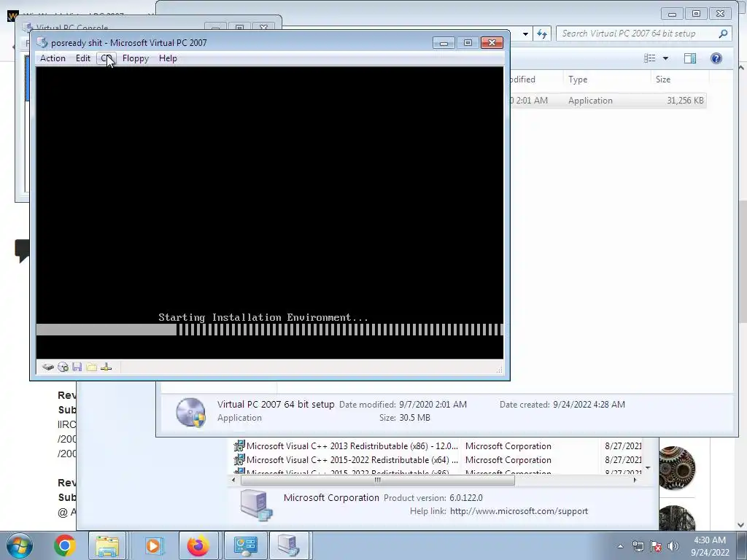Toggle the Explorer preview pane
The image size is (747, 560).
click(x=690, y=58)
